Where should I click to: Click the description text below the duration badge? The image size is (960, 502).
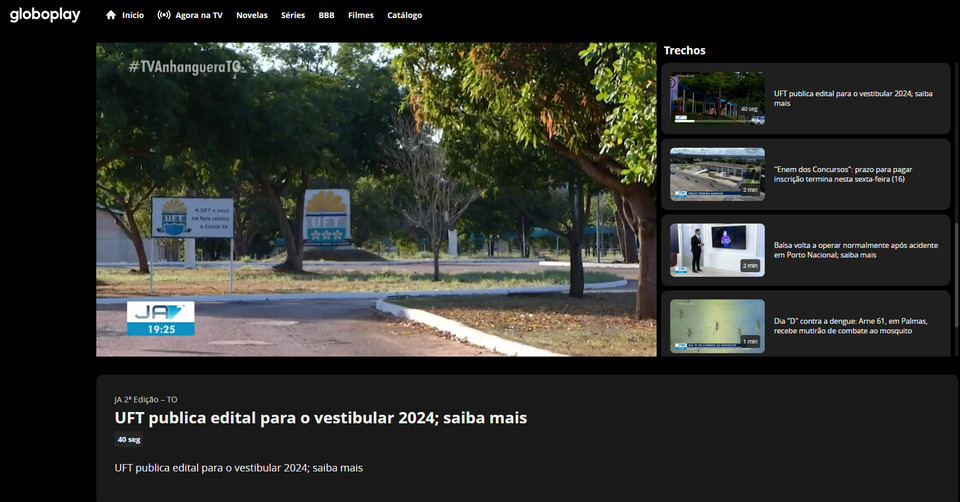point(239,468)
